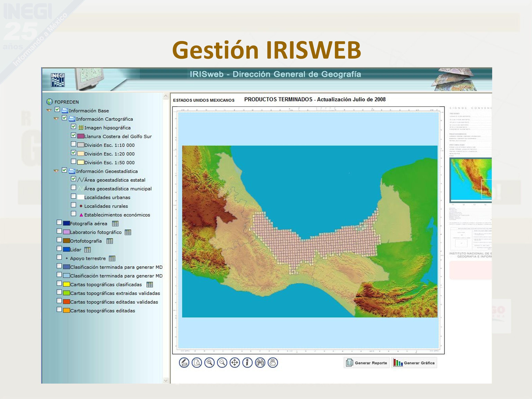The width and height of the screenshot is (532, 399).
Task: Uncheck Área geoestadística estatal layer
Action: [74, 179]
